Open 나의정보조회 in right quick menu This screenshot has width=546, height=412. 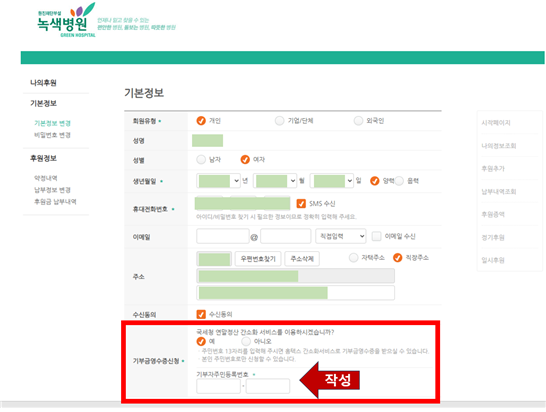pyautogui.click(x=499, y=146)
